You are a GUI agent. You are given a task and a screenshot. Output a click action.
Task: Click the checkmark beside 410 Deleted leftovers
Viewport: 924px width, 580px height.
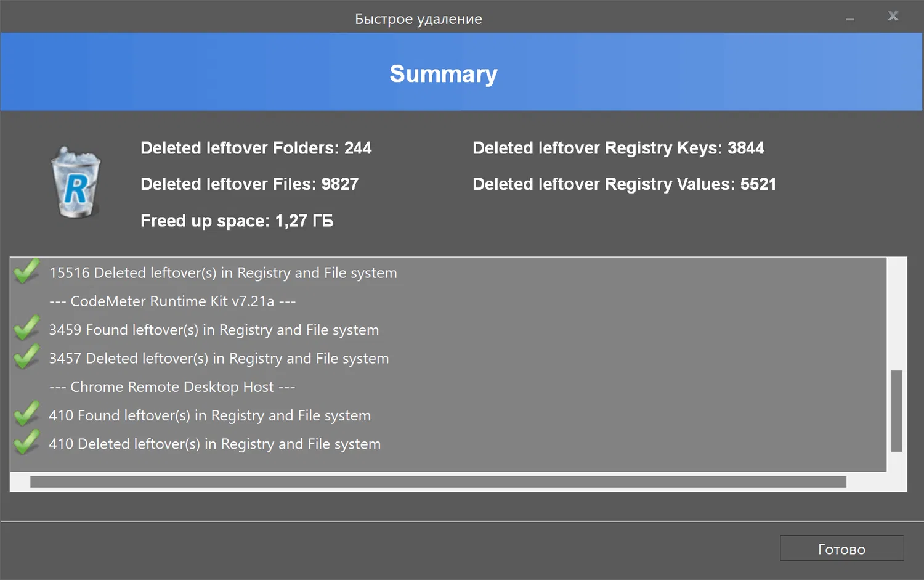[26, 443]
